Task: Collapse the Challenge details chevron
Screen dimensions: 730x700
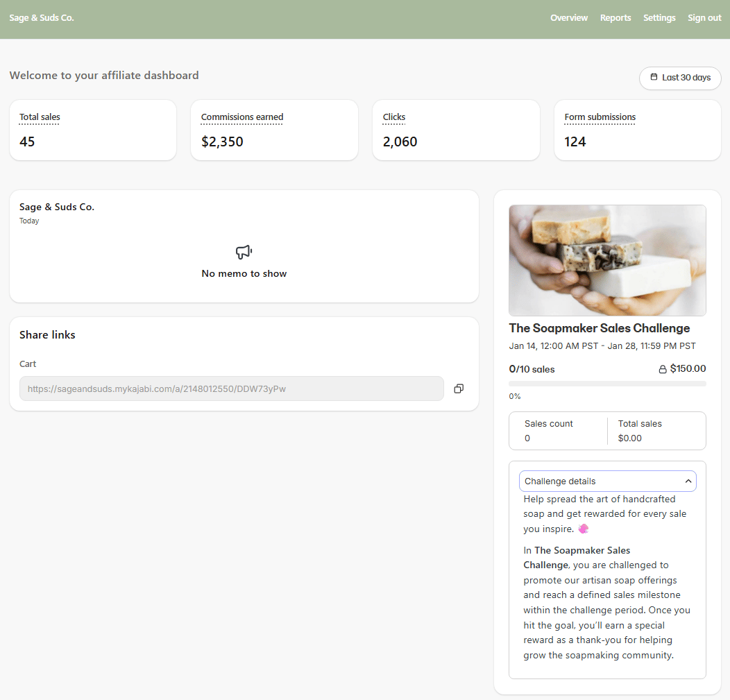Action: (x=688, y=481)
